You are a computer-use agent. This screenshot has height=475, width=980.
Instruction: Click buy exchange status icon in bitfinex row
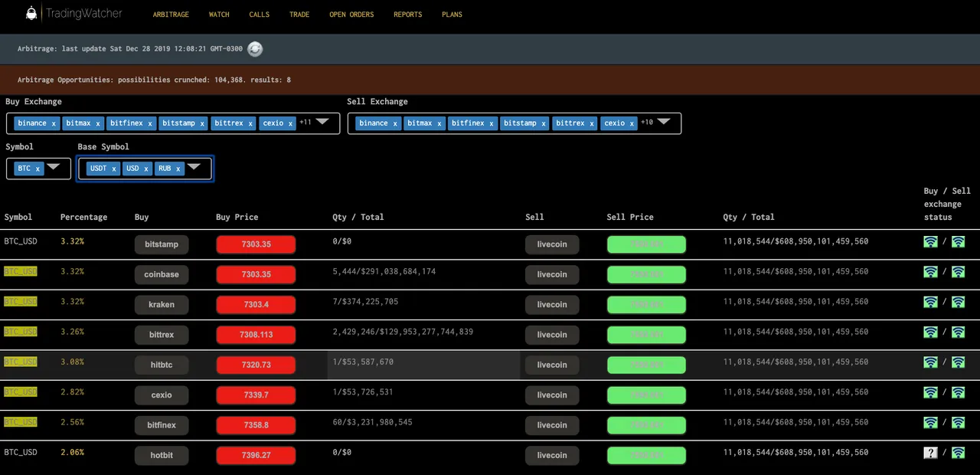tap(930, 423)
